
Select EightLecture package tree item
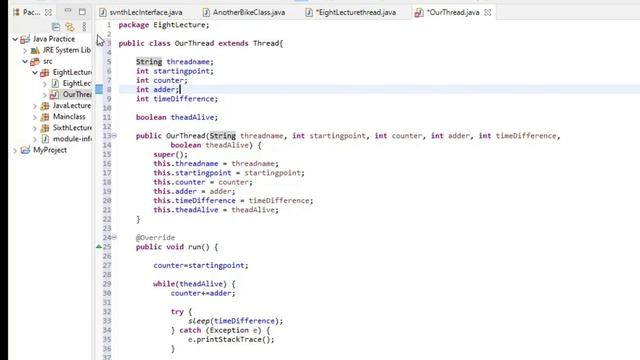72,72
